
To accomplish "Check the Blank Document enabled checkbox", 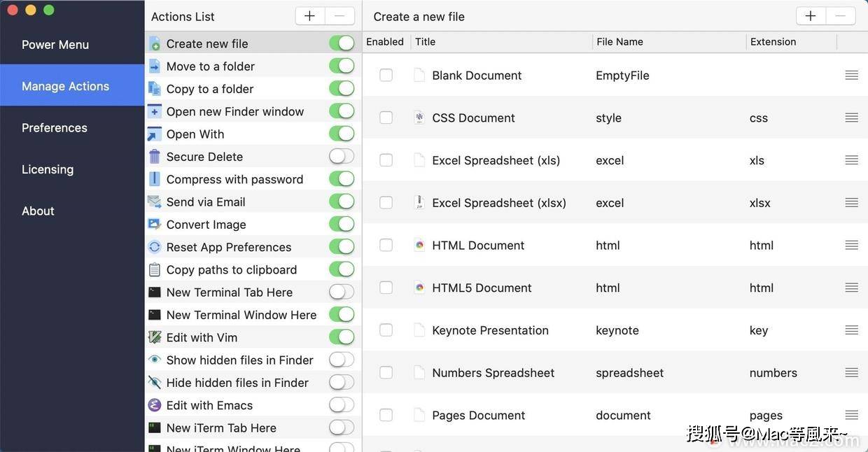I will coord(386,75).
